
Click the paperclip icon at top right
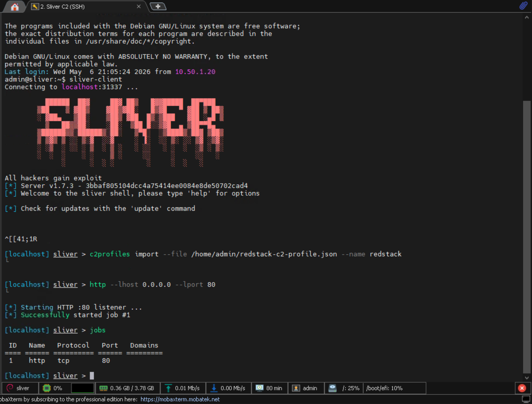click(523, 6)
